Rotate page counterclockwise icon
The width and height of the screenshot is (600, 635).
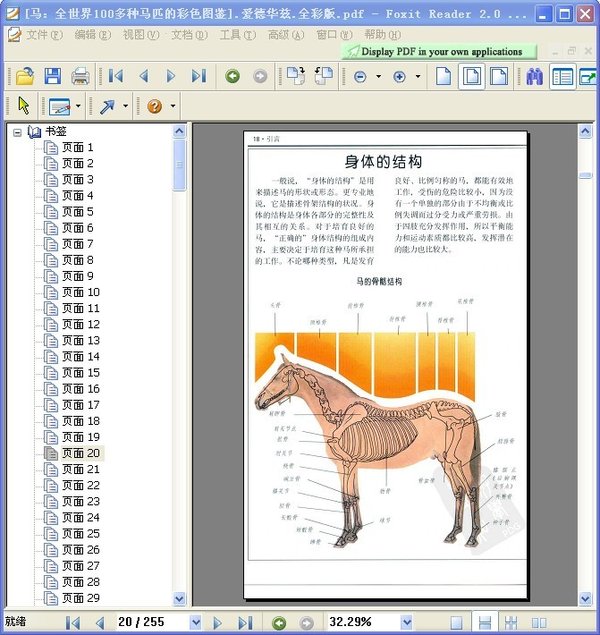pyautogui.click(x=323, y=76)
